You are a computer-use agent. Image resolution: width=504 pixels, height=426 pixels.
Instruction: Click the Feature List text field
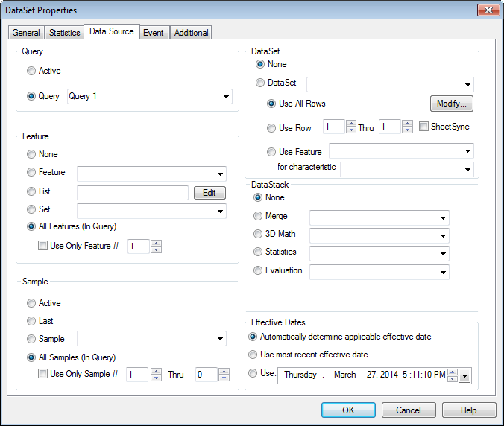[132, 193]
